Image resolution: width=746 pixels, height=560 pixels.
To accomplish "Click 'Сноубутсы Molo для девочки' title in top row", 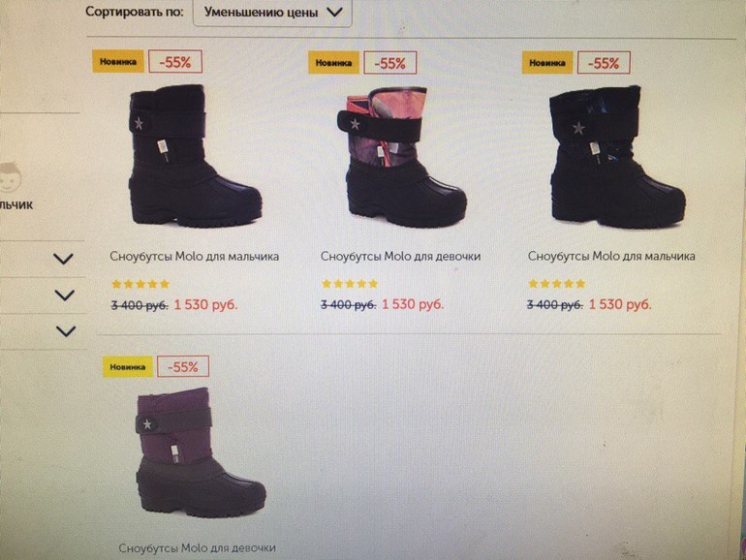I will click(400, 257).
